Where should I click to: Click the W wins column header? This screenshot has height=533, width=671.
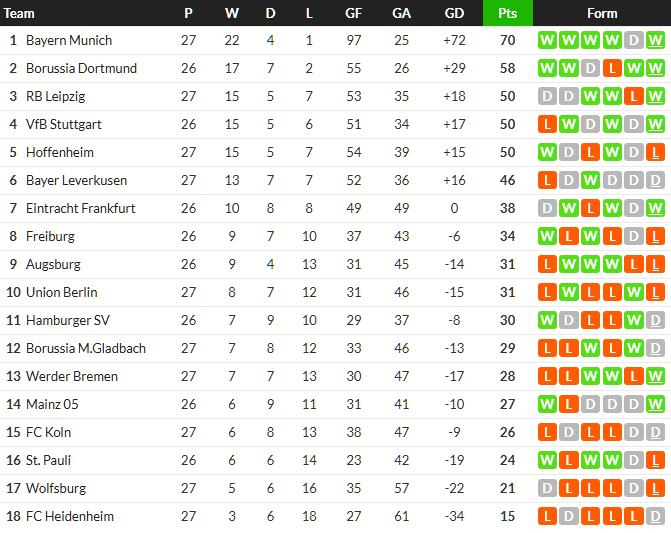tap(232, 13)
